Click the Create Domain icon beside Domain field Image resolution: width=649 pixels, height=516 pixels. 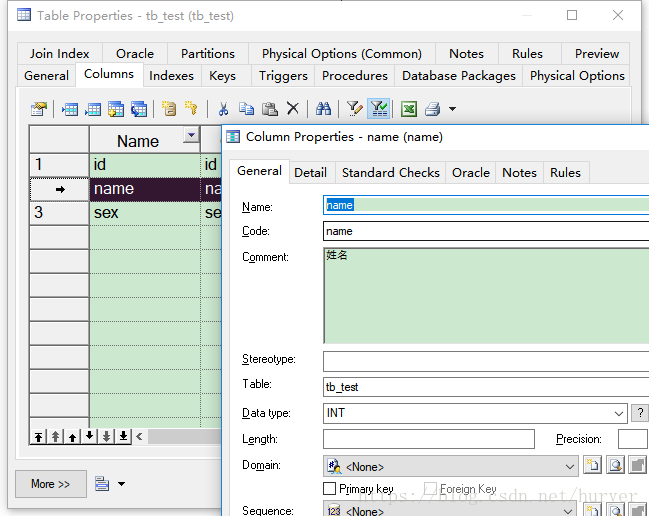pyautogui.click(x=593, y=465)
